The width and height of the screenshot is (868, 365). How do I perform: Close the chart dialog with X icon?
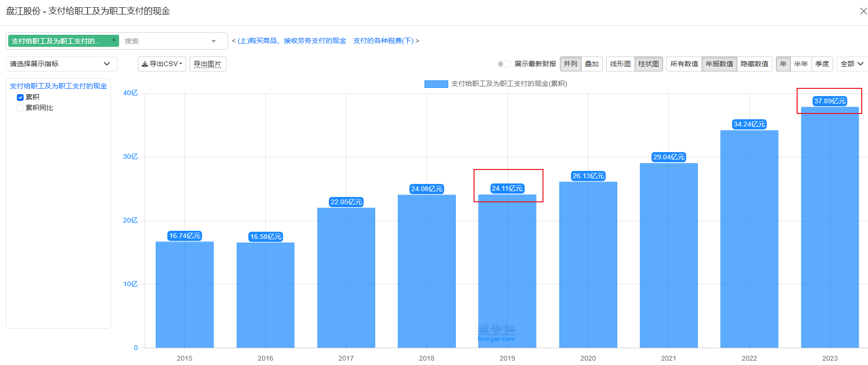pos(863,11)
